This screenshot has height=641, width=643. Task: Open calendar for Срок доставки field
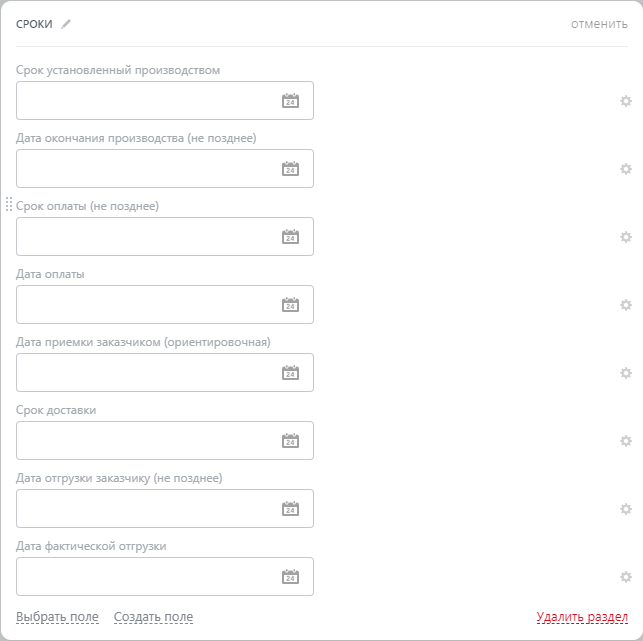click(290, 440)
